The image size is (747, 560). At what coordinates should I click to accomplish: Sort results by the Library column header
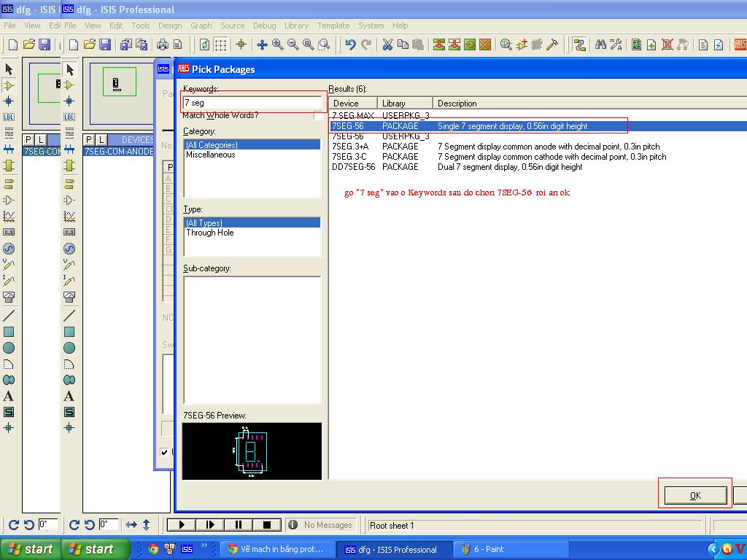[x=405, y=104]
